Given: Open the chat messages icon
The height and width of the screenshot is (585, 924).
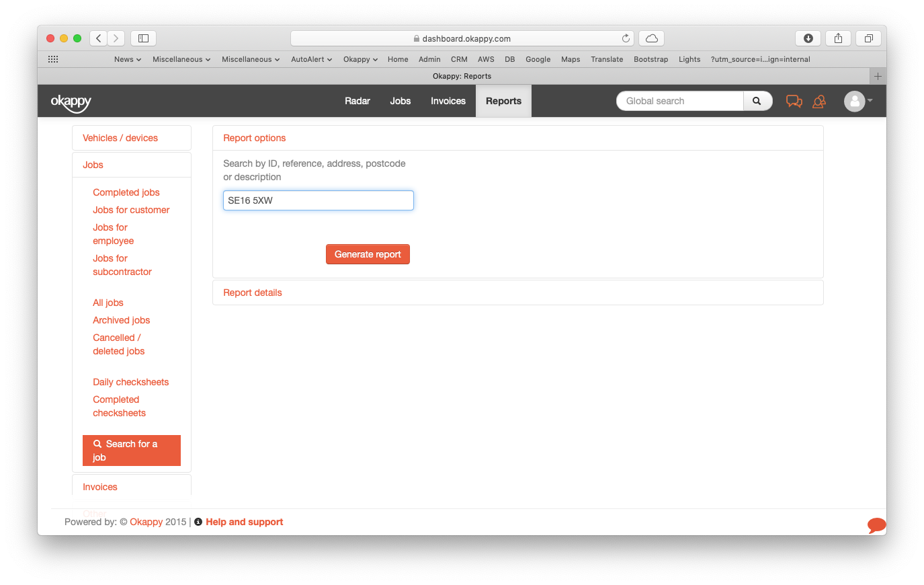Looking at the screenshot, I should click(x=794, y=102).
